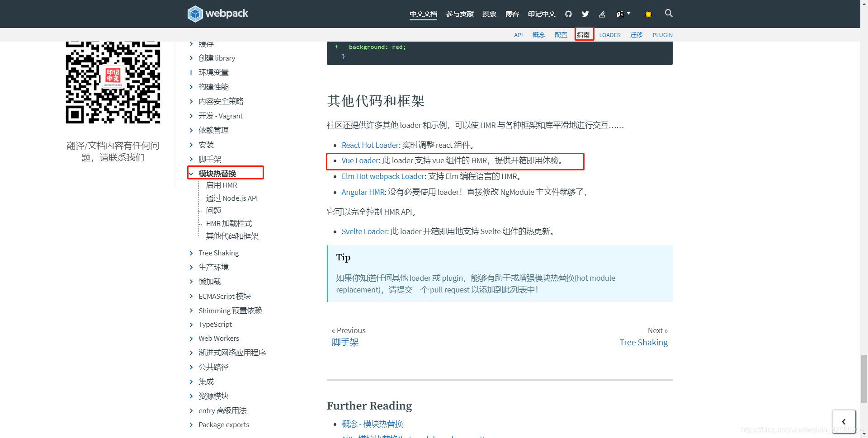Open the 中文文档 nav item
The height and width of the screenshot is (438, 868).
coord(423,14)
